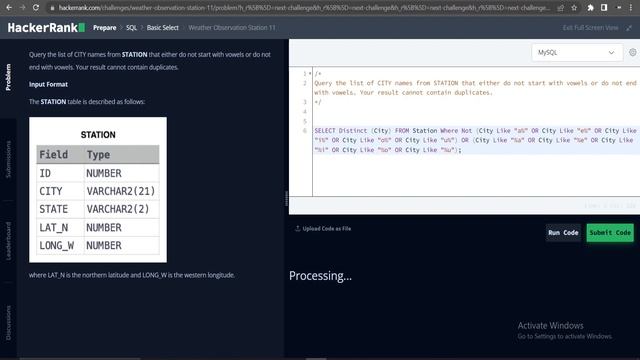The image size is (640, 360).
Task: Click the site lock icon in address bar
Action: [52, 8]
